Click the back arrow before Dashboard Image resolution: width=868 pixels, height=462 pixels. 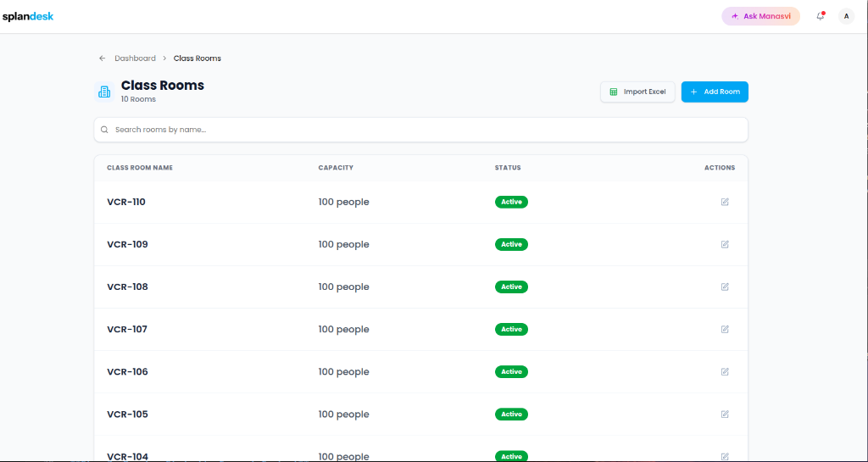point(102,58)
